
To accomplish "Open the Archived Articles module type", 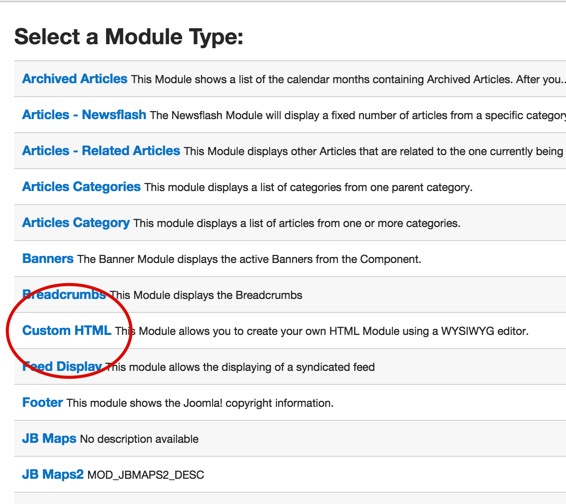I will (75, 79).
